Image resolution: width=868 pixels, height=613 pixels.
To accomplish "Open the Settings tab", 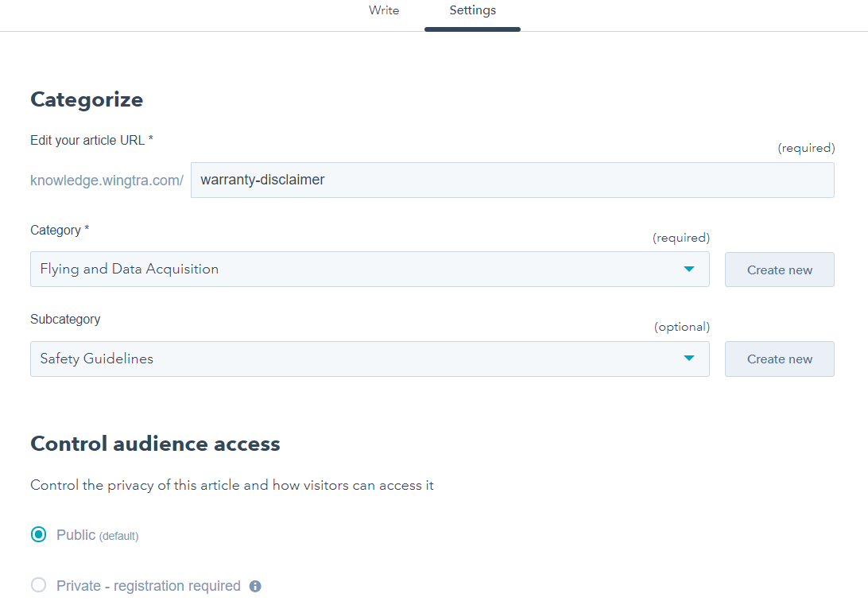I will [x=472, y=11].
